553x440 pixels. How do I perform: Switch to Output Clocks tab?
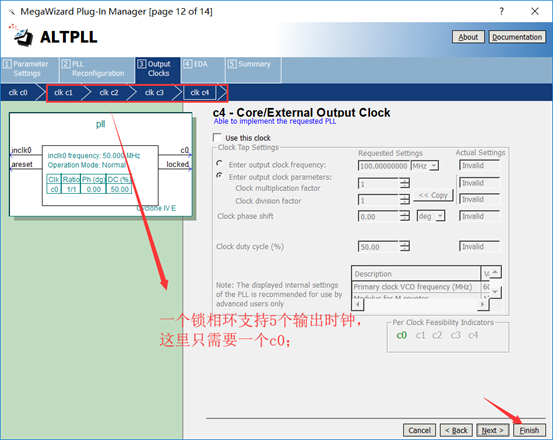tap(158, 69)
